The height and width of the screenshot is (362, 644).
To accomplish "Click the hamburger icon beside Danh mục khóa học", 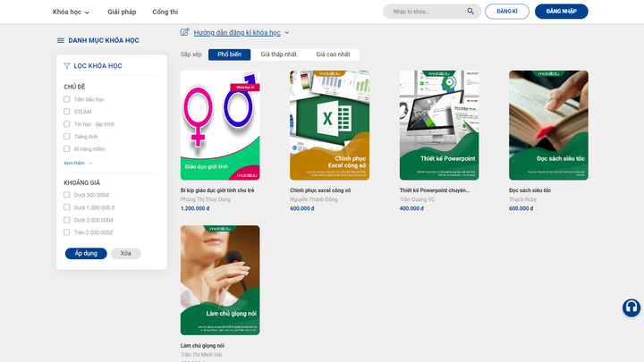I will tap(61, 40).
